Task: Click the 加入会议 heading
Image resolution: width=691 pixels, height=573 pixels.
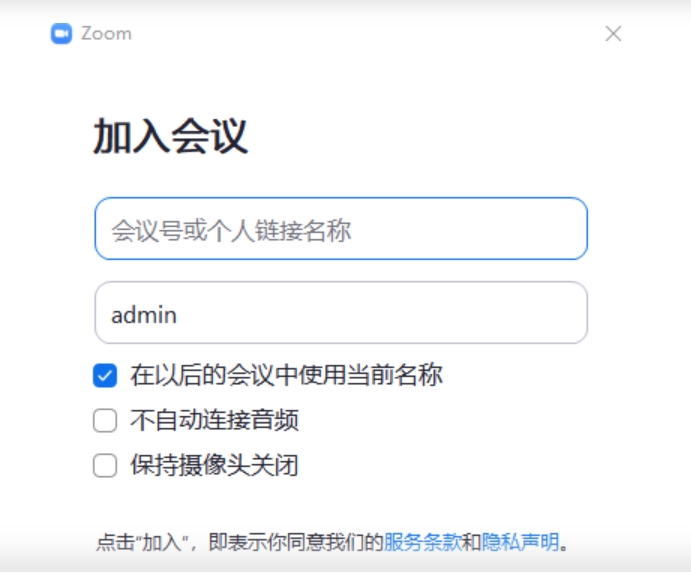Action: 170,137
